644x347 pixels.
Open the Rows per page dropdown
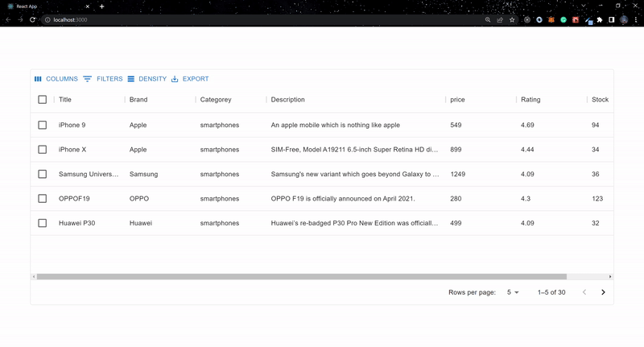[513, 292]
